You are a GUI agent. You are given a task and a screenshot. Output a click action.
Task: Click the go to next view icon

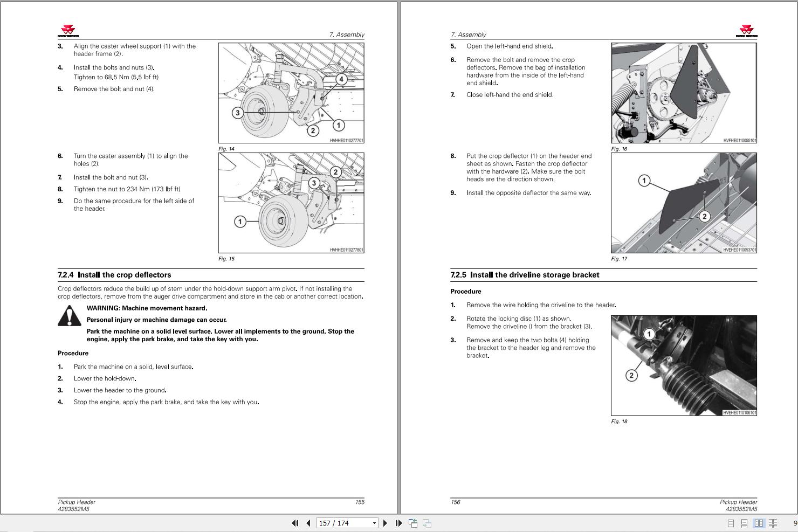[426, 523]
